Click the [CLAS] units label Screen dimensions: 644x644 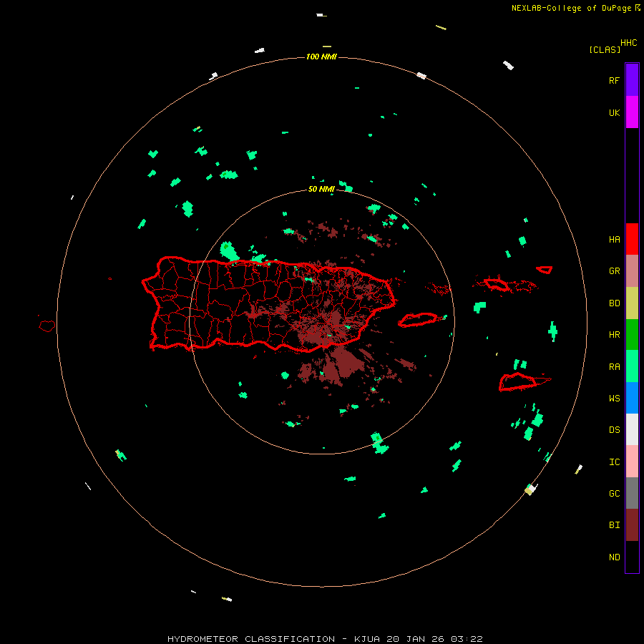click(x=605, y=50)
